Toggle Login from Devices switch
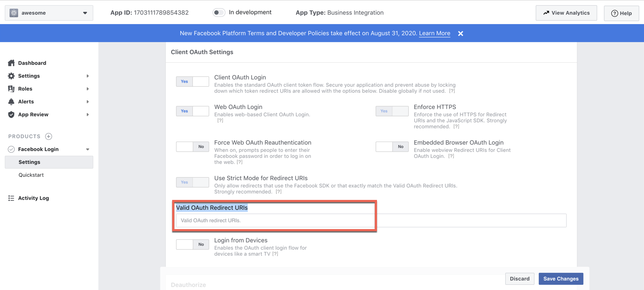Screen dimensions: 644x290 (192, 245)
